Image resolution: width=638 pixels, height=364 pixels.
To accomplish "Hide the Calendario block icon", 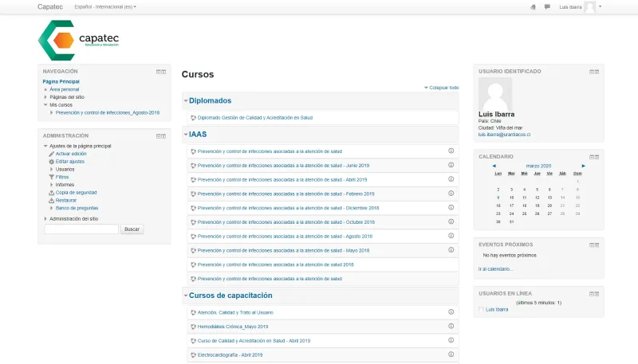I will click(x=592, y=157).
